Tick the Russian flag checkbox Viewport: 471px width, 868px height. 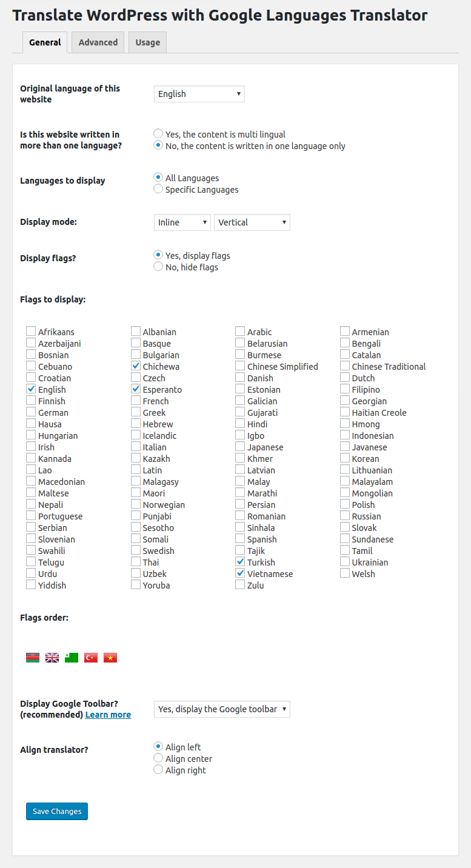coord(345,516)
